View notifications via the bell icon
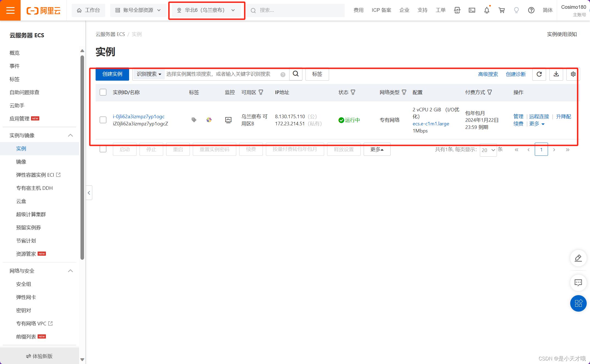The width and height of the screenshot is (590, 364). 487,10
